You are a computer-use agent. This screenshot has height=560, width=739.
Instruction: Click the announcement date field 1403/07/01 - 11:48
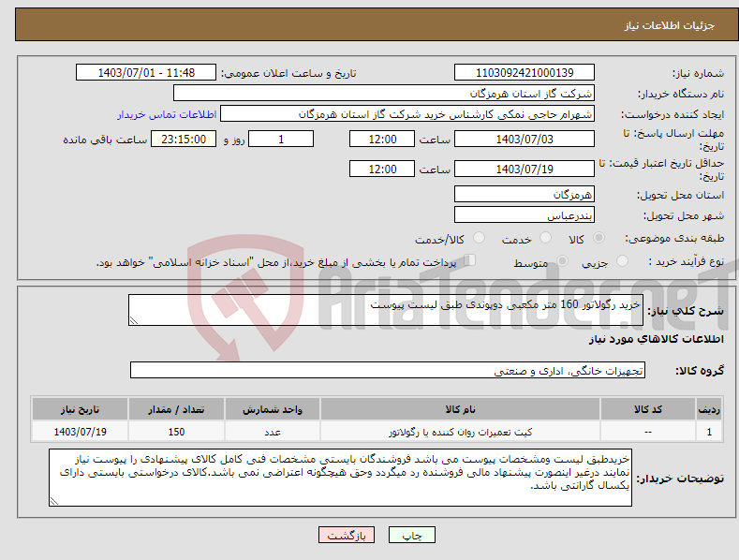(x=145, y=73)
